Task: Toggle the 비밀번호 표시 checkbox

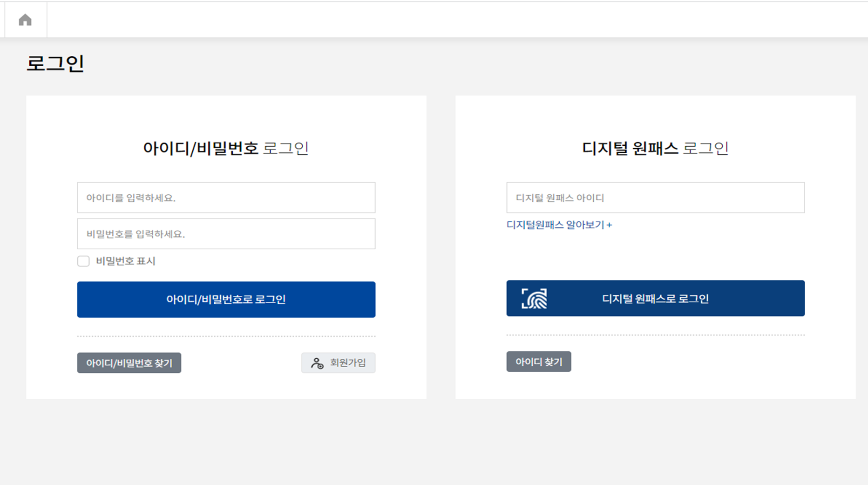Action: (83, 261)
